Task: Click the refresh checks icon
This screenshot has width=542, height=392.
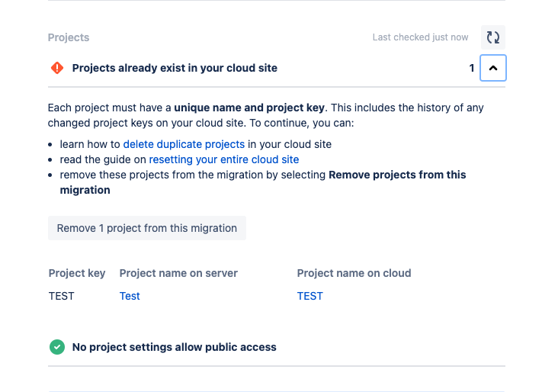Action: tap(493, 37)
